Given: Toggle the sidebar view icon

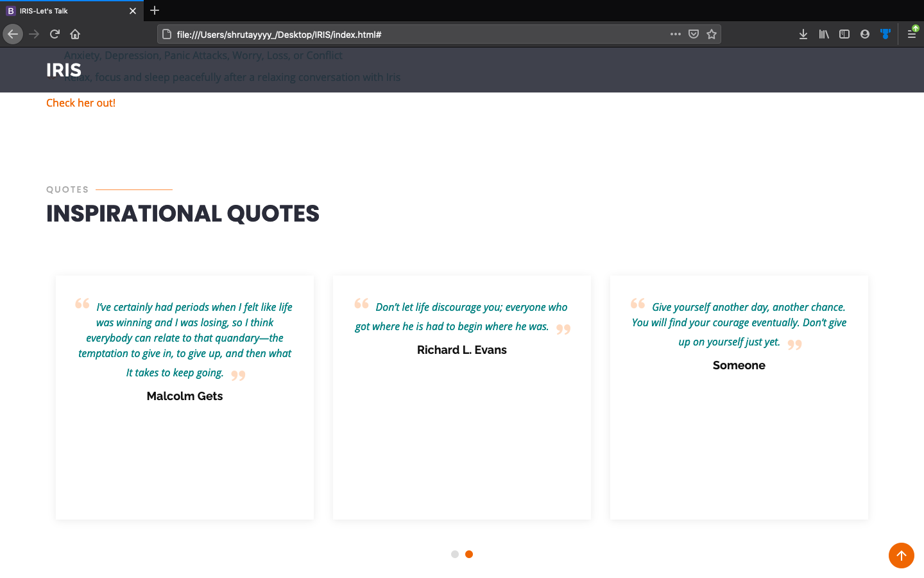Looking at the screenshot, I should pyautogui.click(x=844, y=34).
